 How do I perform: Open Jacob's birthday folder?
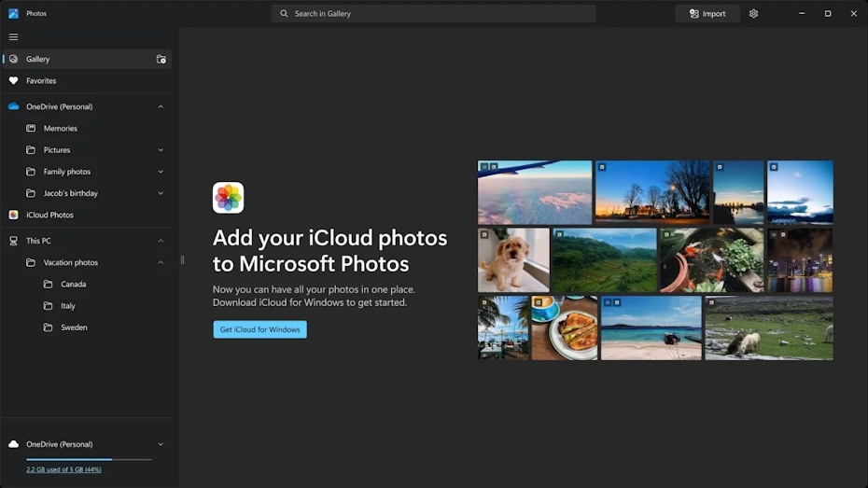87,193
